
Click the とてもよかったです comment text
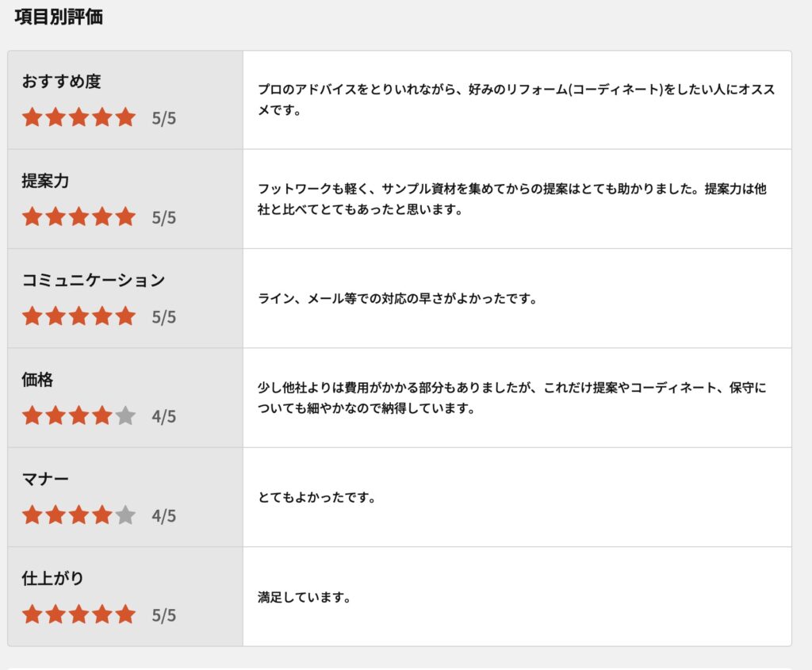point(316,498)
